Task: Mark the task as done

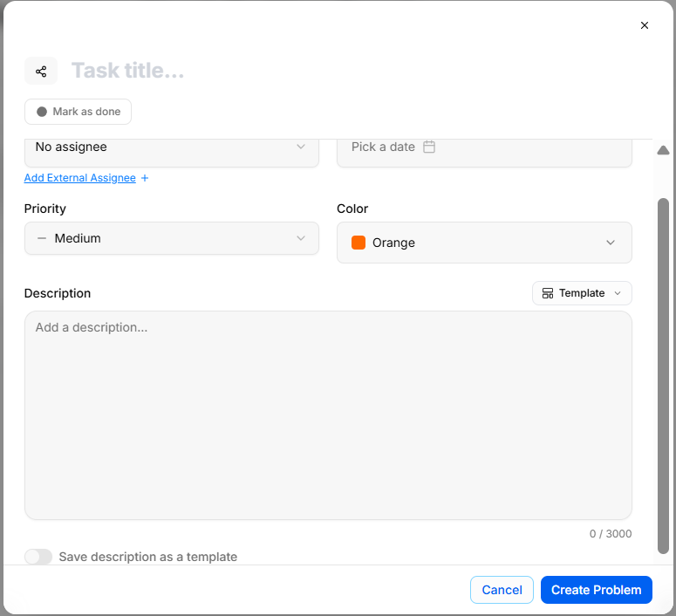Action: tap(78, 112)
